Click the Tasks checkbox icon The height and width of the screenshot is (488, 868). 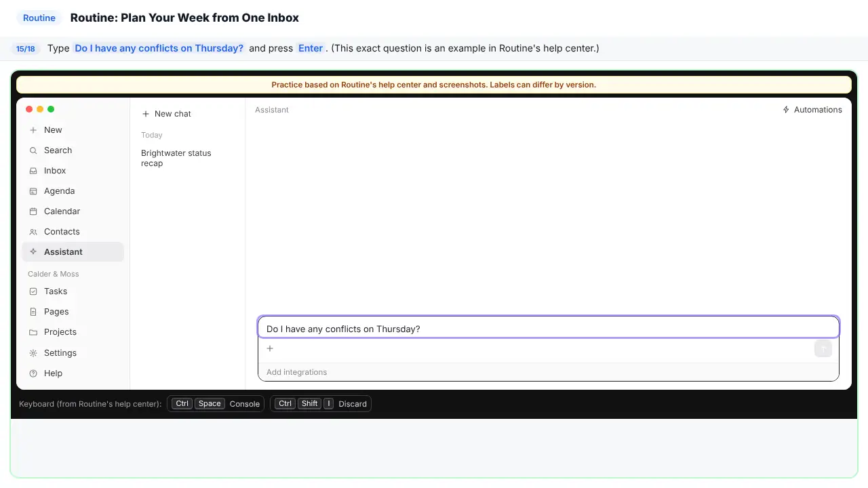33,291
